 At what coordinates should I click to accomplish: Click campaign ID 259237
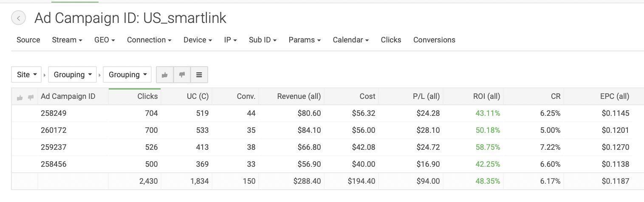coord(54,147)
